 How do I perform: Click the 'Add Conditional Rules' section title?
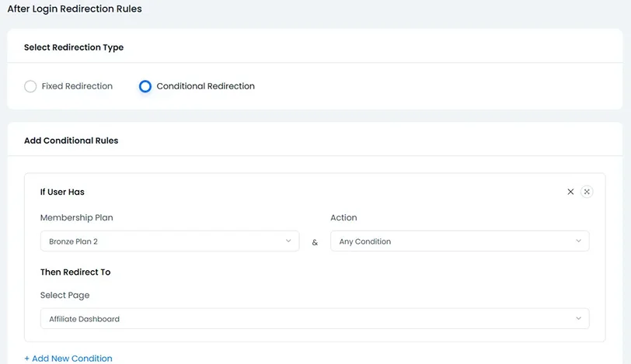[x=71, y=140]
